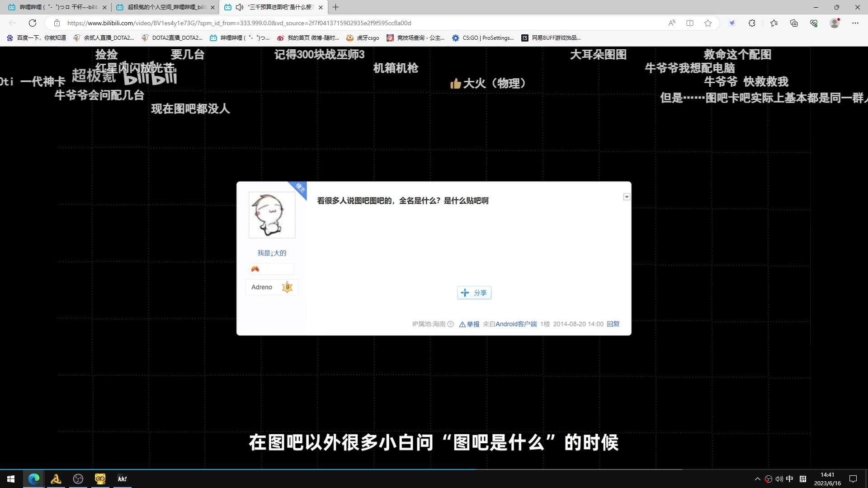This screenshot has height=488, width=868.
Task: Open Collections in the browser toolbar
Action: tap(794, 23)
